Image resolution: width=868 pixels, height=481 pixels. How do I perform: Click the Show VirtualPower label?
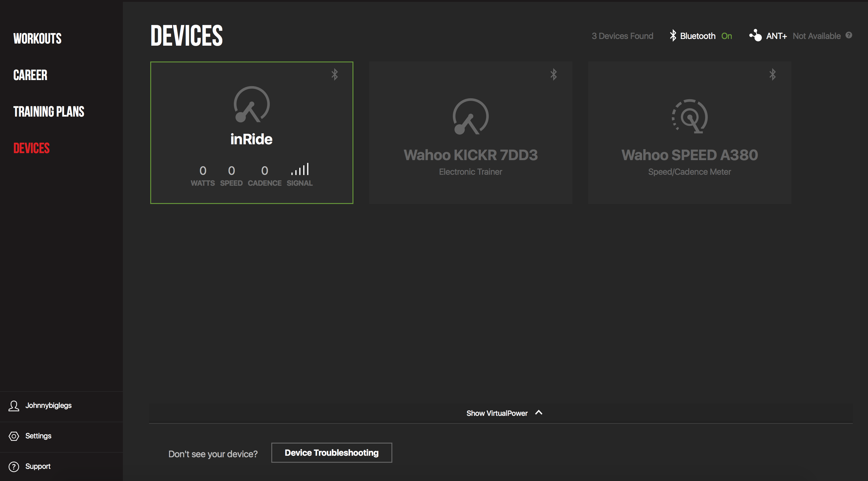[497, 413]
